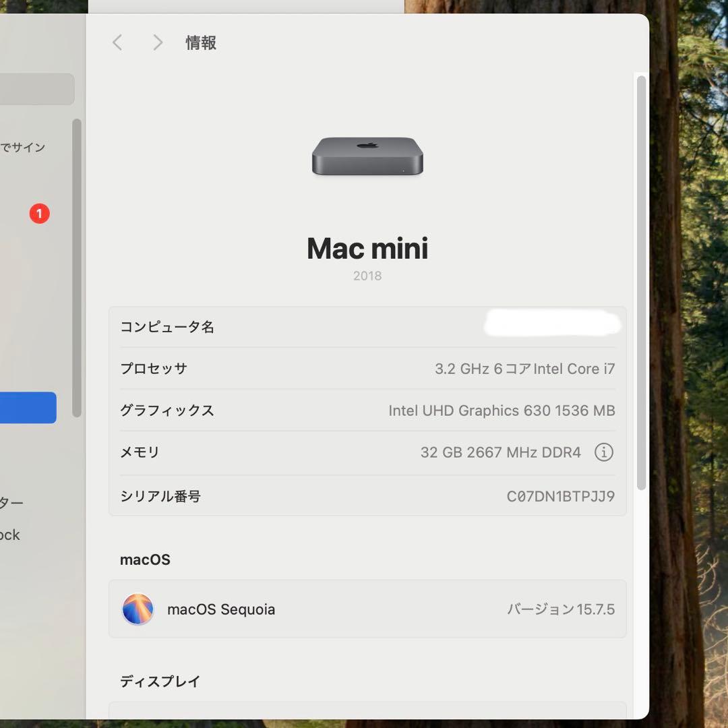Click the 3.2 GHz 6コア Intel Core i7 value

tap(524, 369)
